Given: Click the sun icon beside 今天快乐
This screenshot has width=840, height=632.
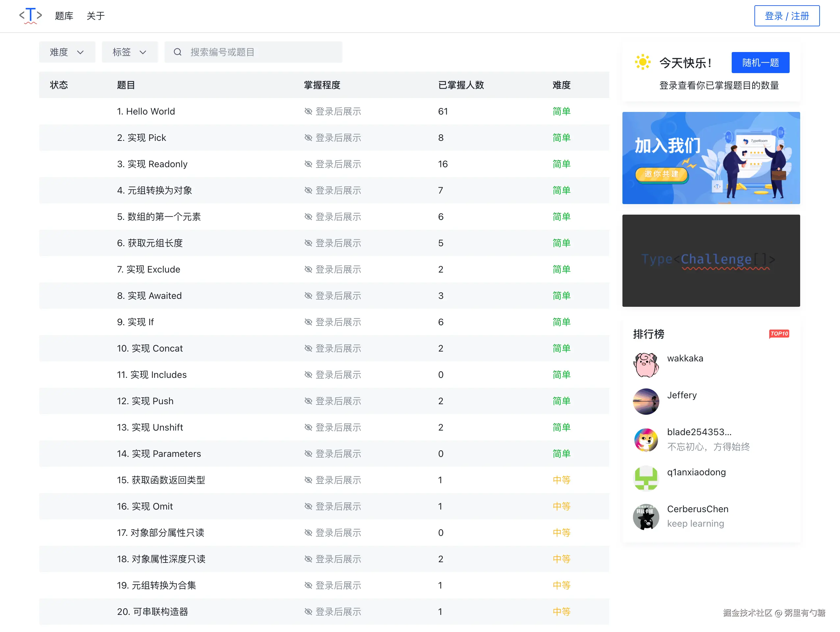Looking at the screenshot, I should (643, 62).
